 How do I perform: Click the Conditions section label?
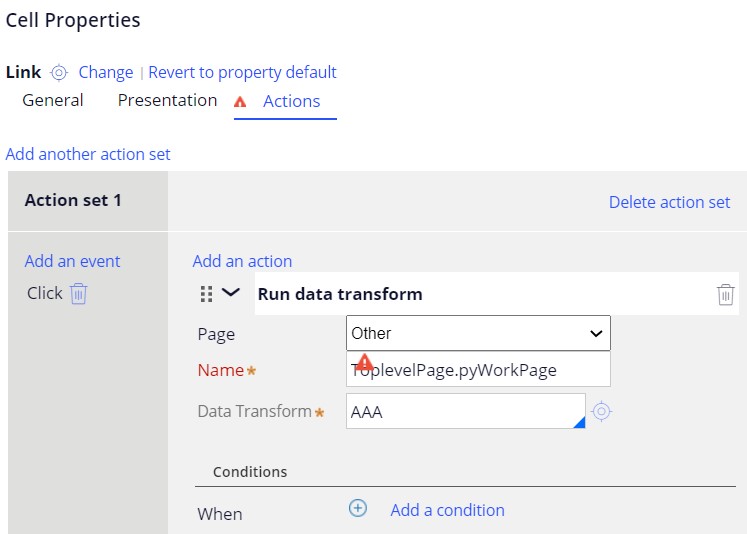[x=250, y=472]
